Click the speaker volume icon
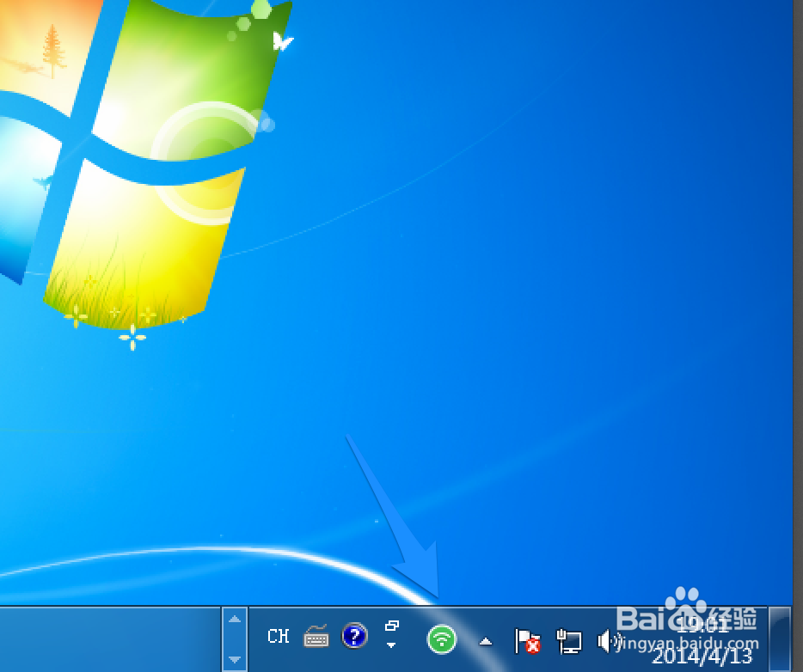 (x=609, y=641)
